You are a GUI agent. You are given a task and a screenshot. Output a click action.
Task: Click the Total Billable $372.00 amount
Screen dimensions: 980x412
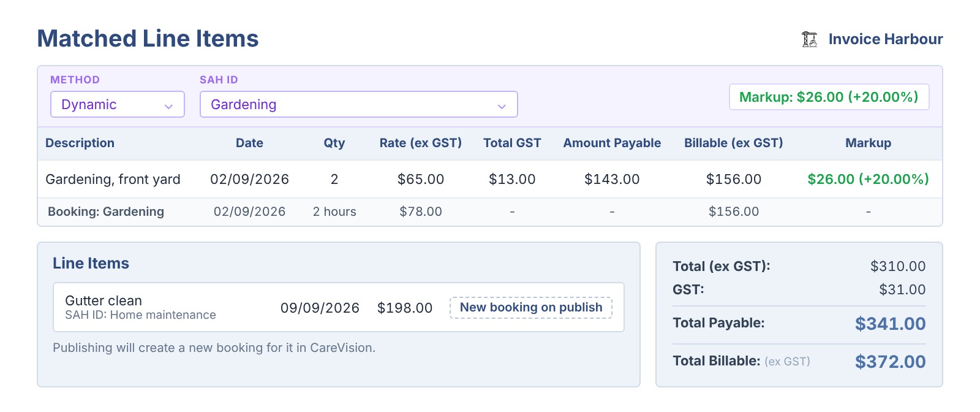(891, 362)
